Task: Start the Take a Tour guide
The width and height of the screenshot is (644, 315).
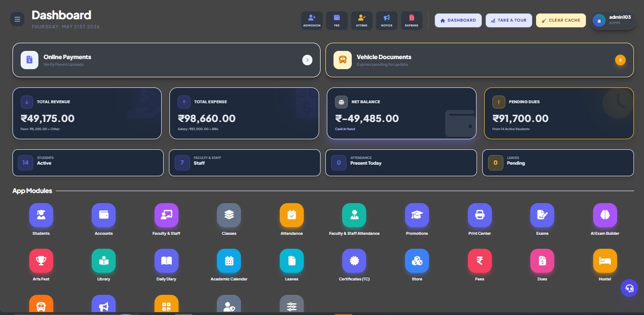Action: 509,20
